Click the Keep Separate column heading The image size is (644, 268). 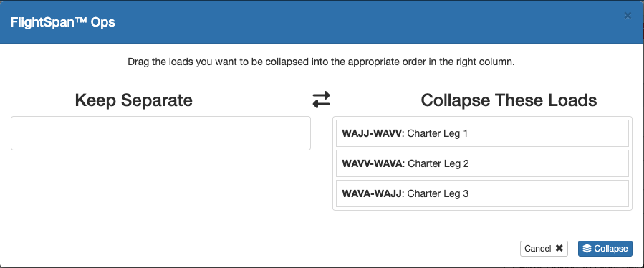133,100
